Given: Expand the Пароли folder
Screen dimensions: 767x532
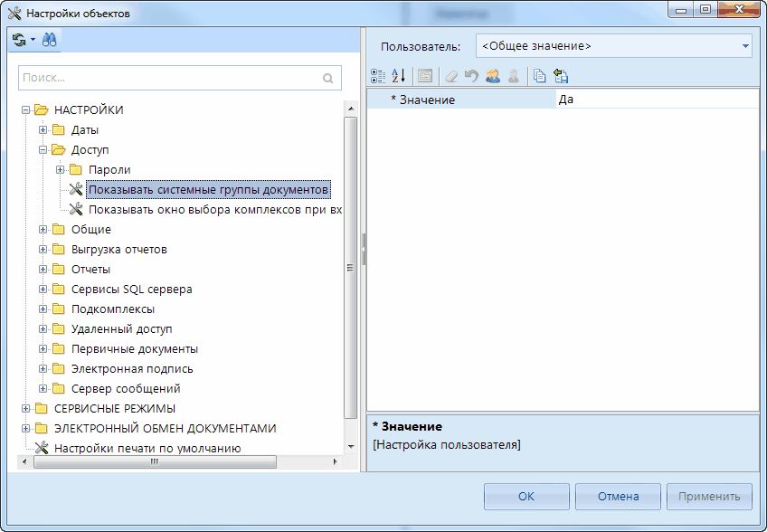Looking at the screenshot, I should pos(61,170).
